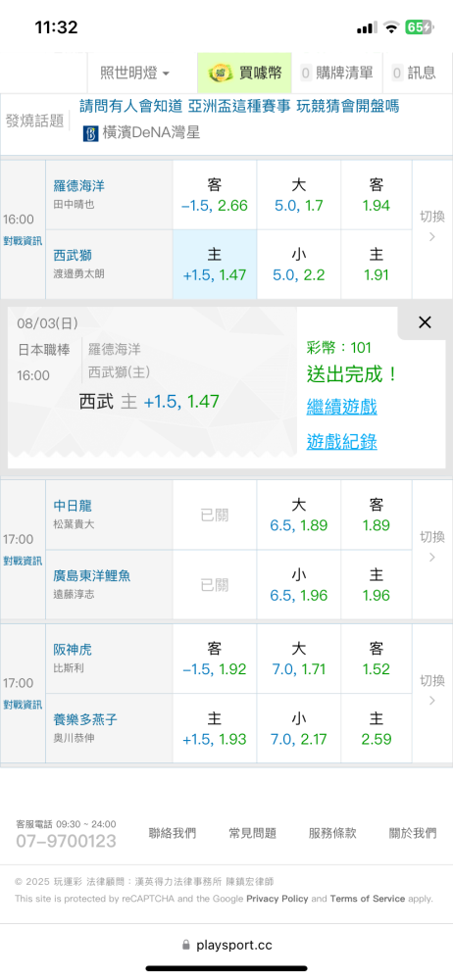453x980 pixels.
Task: Toggle selected 主 +1.5, 1.47 Seibu handicap pick
Action: (x=215, y=265)
